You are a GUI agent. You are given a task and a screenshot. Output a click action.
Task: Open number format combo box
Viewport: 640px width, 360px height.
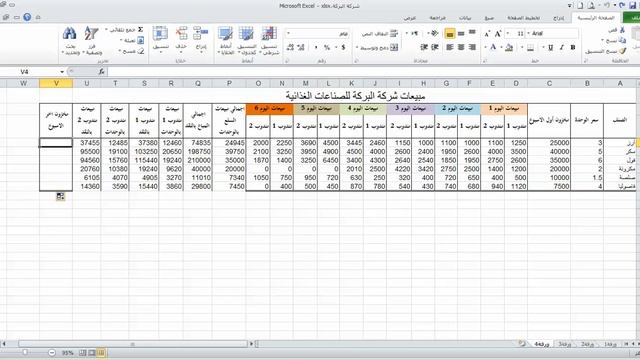pos(318,33)
